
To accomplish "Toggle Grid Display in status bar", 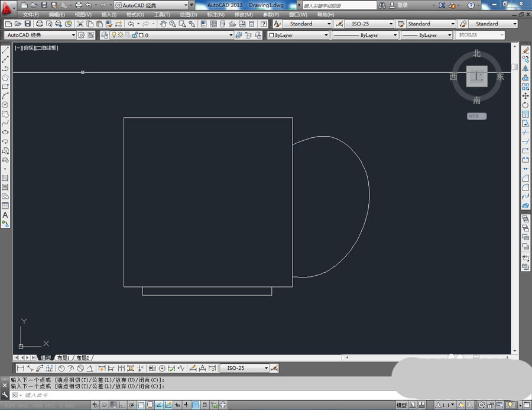I will [x=113, y=405].
